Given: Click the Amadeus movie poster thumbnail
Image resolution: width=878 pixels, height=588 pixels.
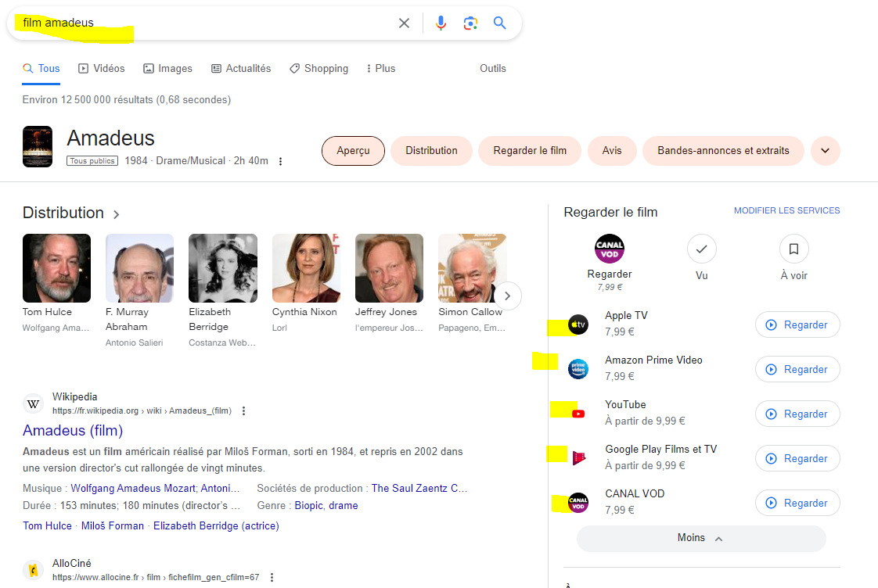Looking at the screenshot, I should [x=38, y=146].
